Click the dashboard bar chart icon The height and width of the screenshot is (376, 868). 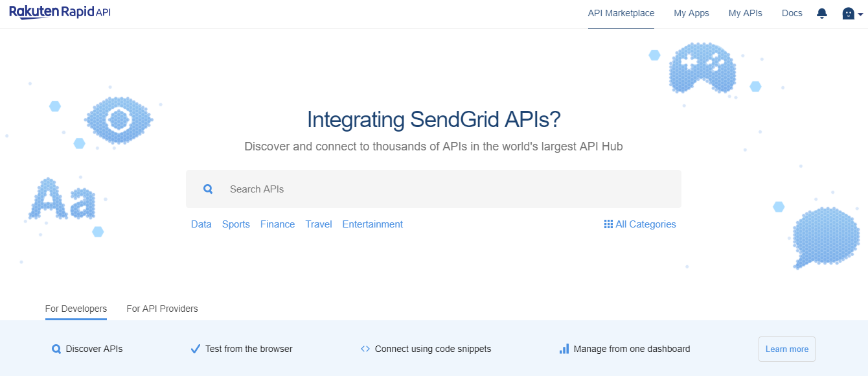(564, 349)
